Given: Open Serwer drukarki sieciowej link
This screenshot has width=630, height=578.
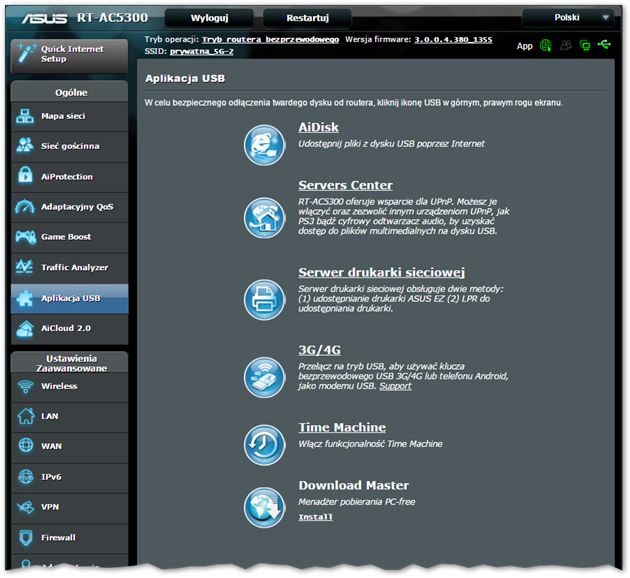Looking at the screenshot, I should click(x=381, y=272).
